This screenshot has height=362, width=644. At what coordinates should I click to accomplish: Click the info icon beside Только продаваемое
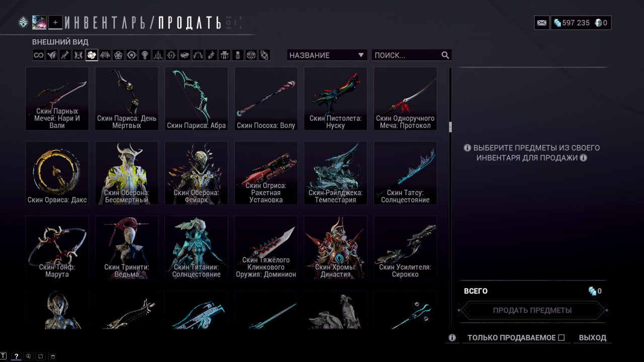coord(452,338)
